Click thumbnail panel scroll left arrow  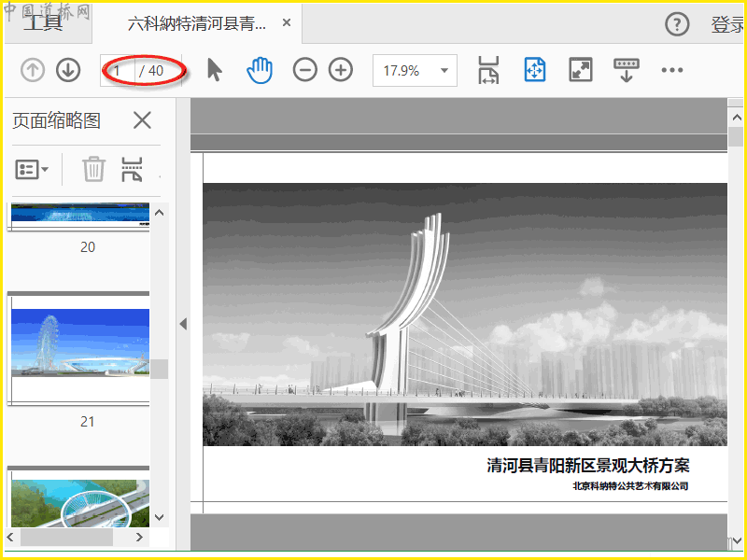pos(10,538)
